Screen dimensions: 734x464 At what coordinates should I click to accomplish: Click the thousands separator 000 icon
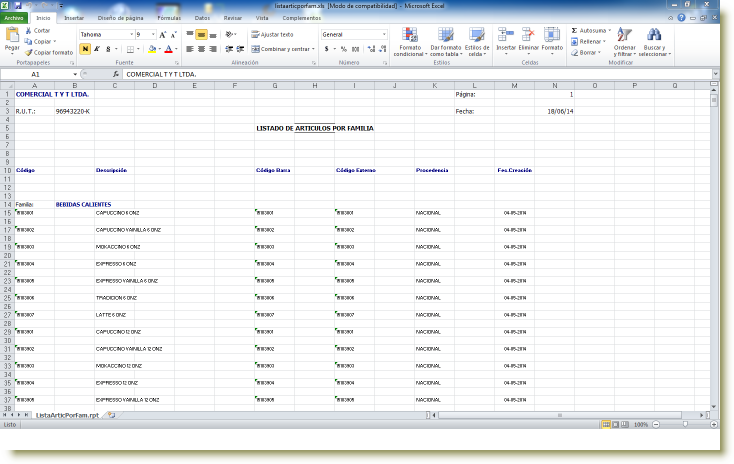pos(356,49)
